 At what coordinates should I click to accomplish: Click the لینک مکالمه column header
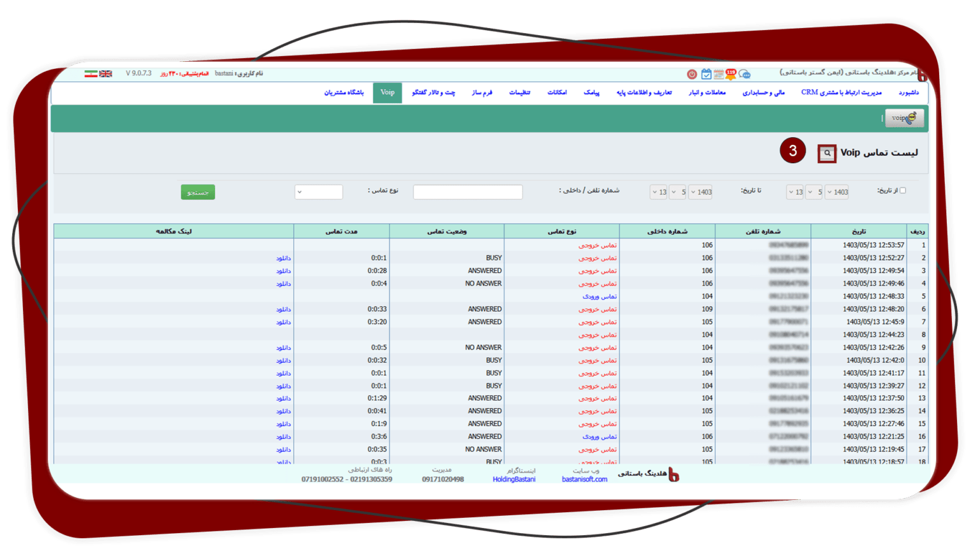tap(174, 231)
